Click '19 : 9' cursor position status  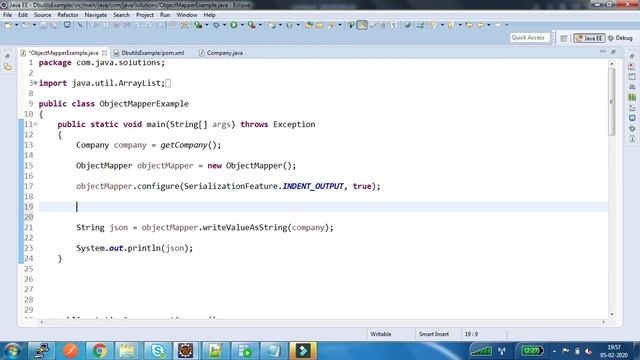pyautogui.click(x=471, y=334)
